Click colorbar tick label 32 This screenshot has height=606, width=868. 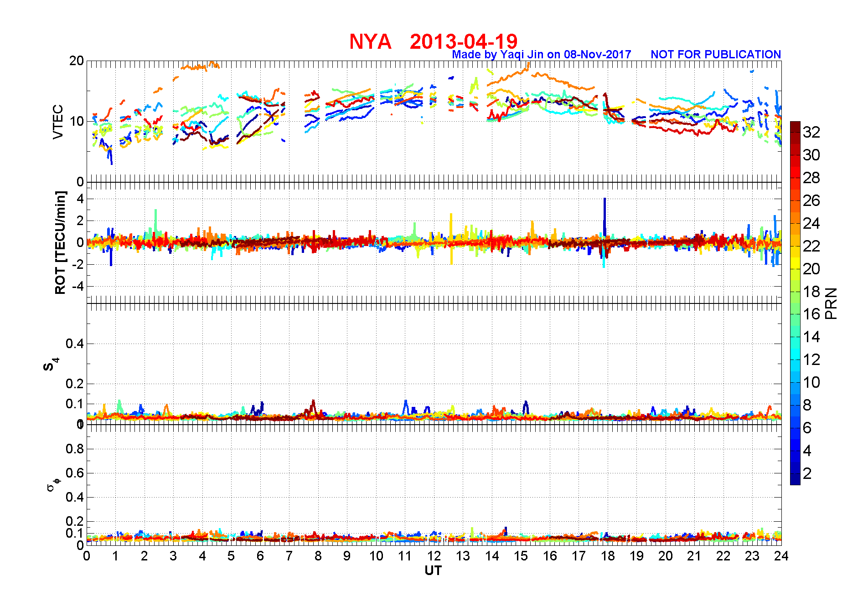(x=811, y=132)
